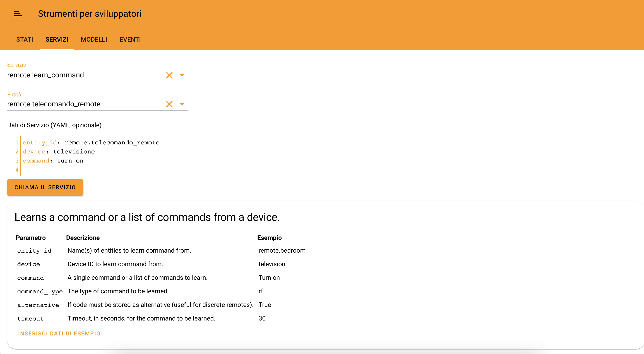Screen dimensions: 644x354
Task: Click example value 30
Action: coord(262,318)
